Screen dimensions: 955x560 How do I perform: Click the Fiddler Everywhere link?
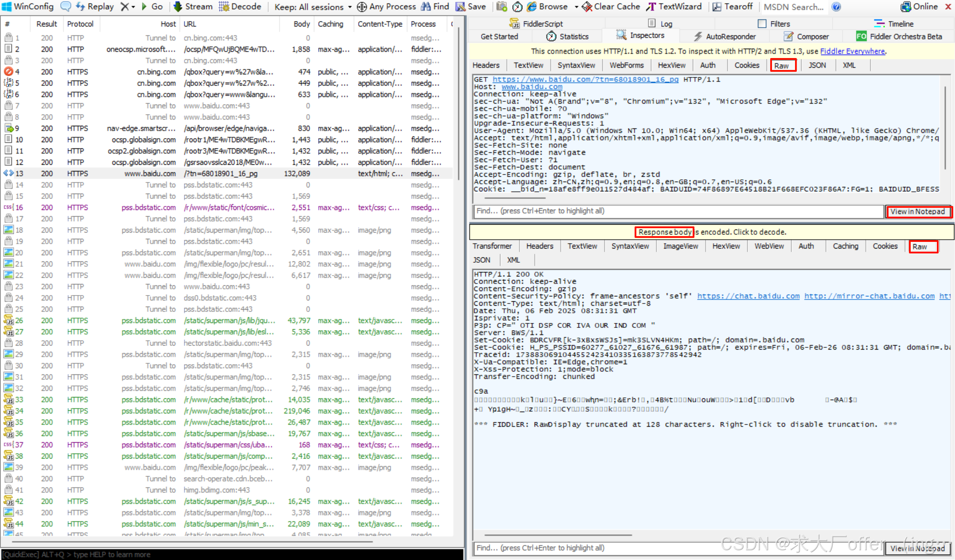[x=852, y=51]
